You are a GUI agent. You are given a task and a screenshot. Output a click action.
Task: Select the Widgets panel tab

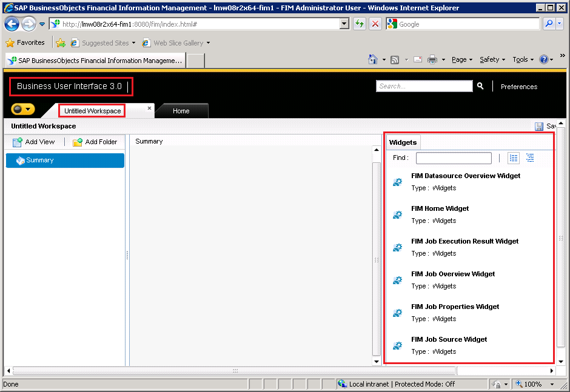coord(403,142)
